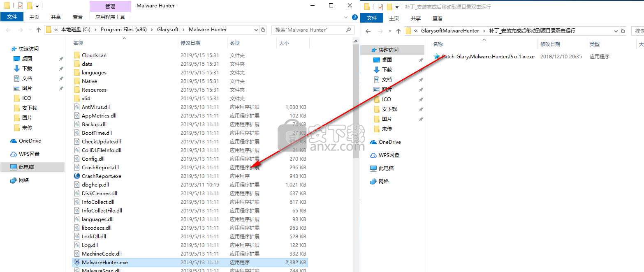The width and height of the screenshot is (644, 272).
Task: Open 文件 menu in patch folder window
Action: click(x=372, y=18)
